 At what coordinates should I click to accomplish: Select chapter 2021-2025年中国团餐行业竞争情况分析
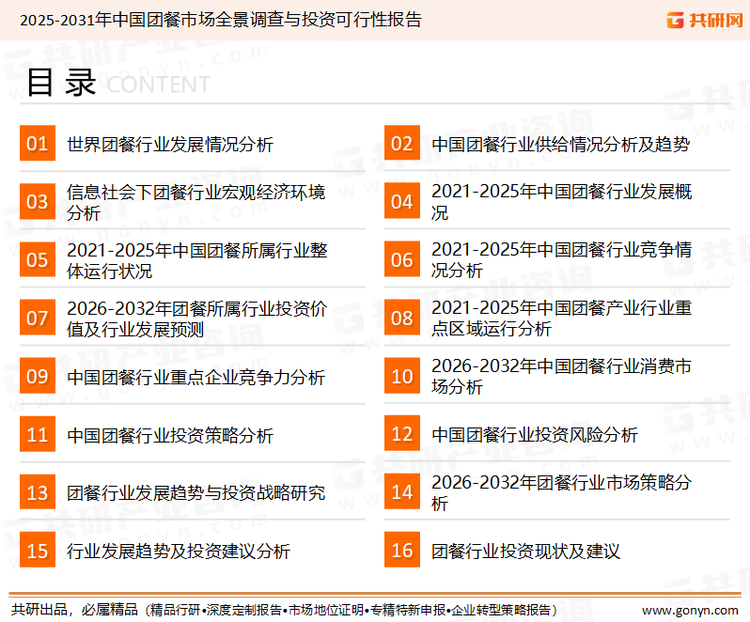[x=562, y=260]
